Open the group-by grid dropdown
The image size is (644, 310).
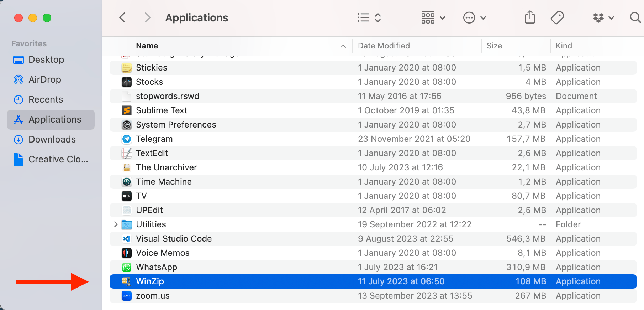433,17
